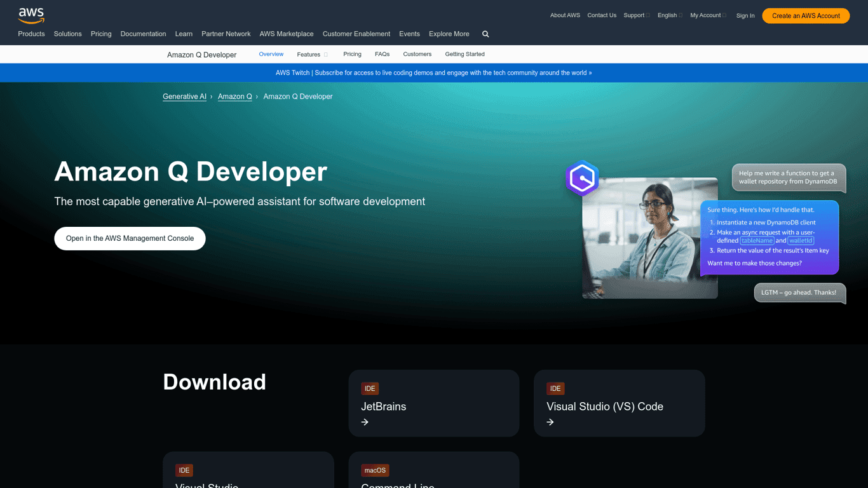Viewport: 868px width, 488px height.
Task: Click the AWS Twitch subscribe banner
Action: click(x=433, y=73)
